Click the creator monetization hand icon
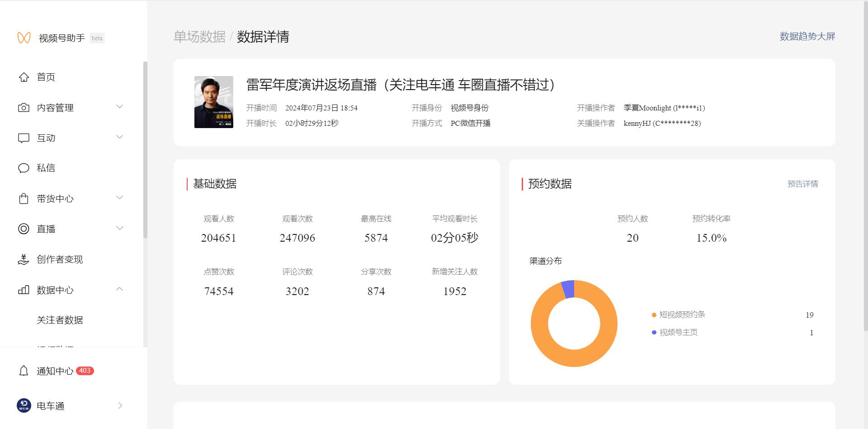The image size is (868, 429). [24, 259]
